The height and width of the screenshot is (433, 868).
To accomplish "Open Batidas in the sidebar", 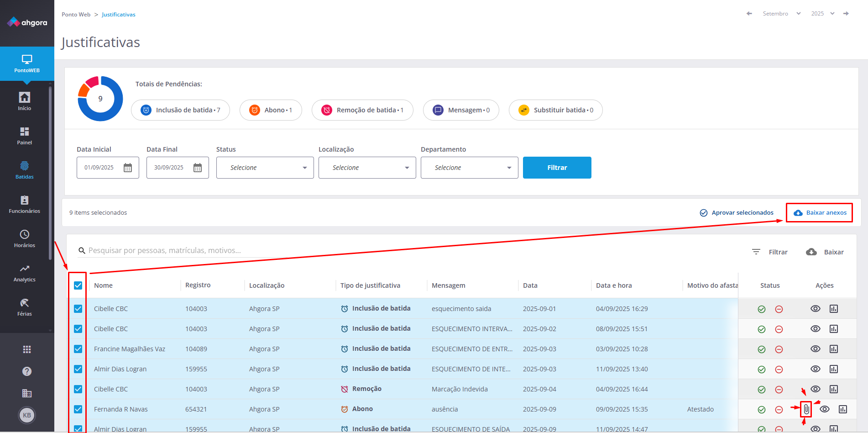I will tap(25, 170).
